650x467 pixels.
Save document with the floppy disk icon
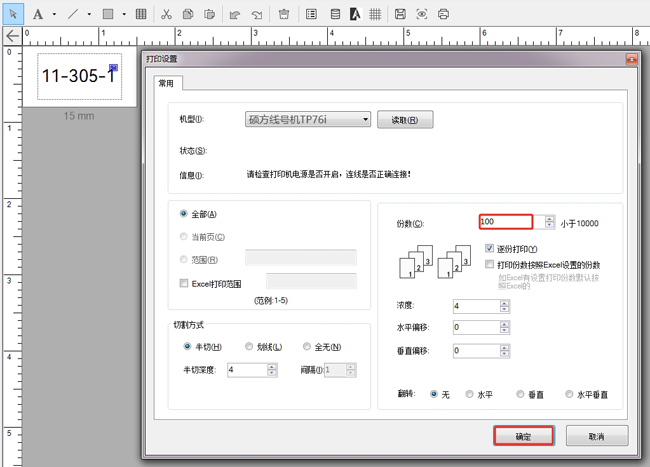tap(400, 15)
